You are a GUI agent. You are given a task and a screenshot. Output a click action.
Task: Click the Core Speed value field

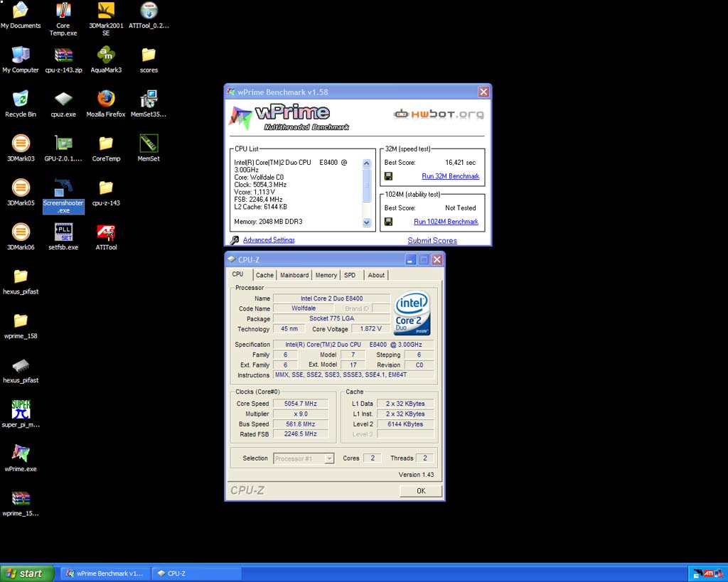pyautogui.click(x=301, y=404)
